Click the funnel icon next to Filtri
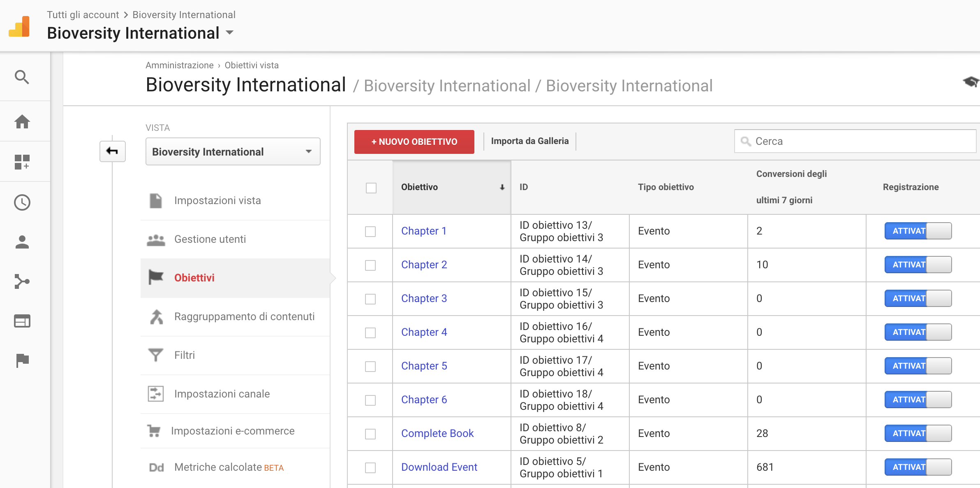This screenshot has height=488, width=980. coord(156,355)
